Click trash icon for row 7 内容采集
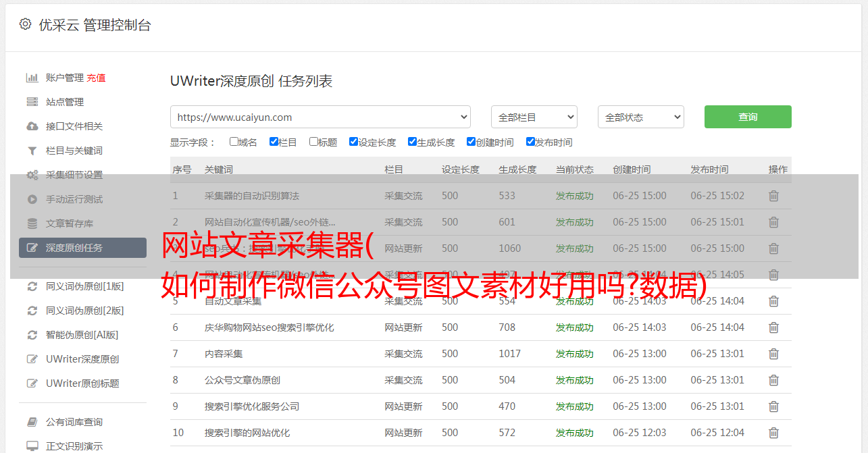 [x=773, y=354]
